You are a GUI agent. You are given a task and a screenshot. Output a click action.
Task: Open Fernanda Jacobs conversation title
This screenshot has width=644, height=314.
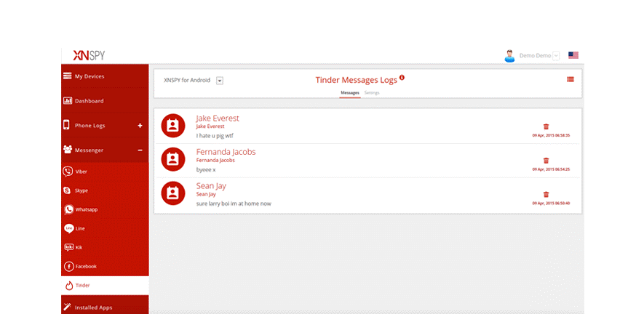tap(226, 152)
